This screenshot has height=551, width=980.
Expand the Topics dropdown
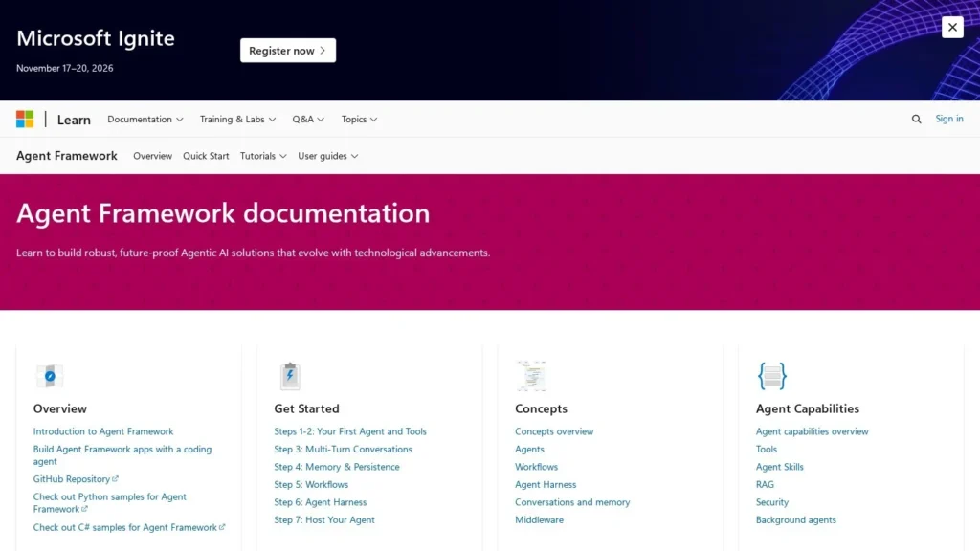[359, 119]
